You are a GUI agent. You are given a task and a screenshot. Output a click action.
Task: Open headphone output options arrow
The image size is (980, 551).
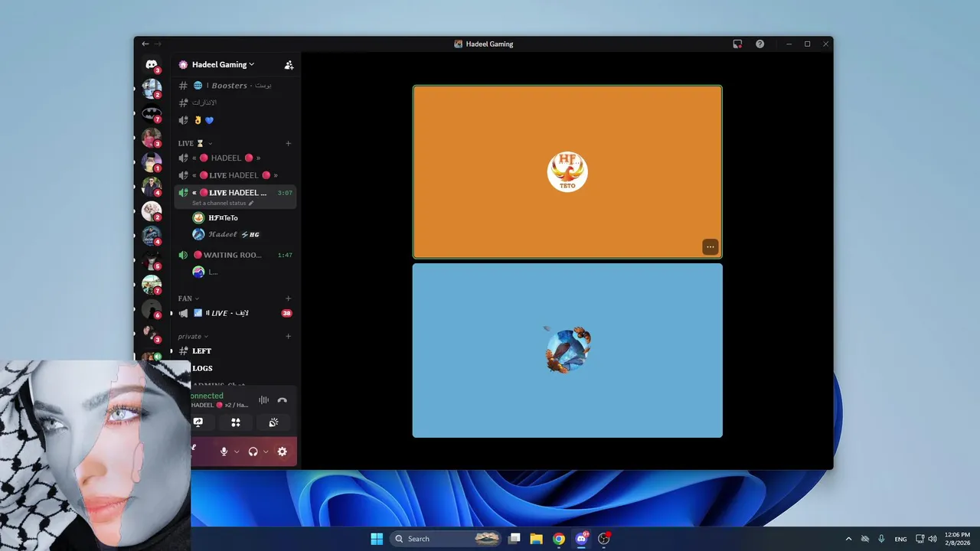click(266, 452)
